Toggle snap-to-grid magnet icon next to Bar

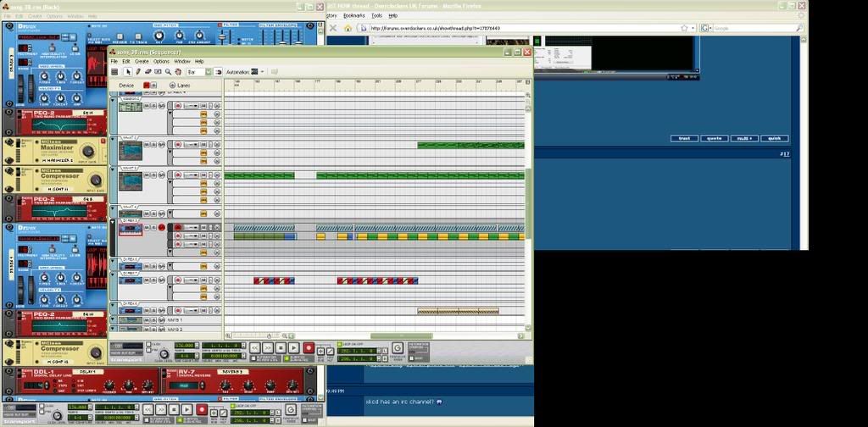pyautogui.click(x=218, y=72)
